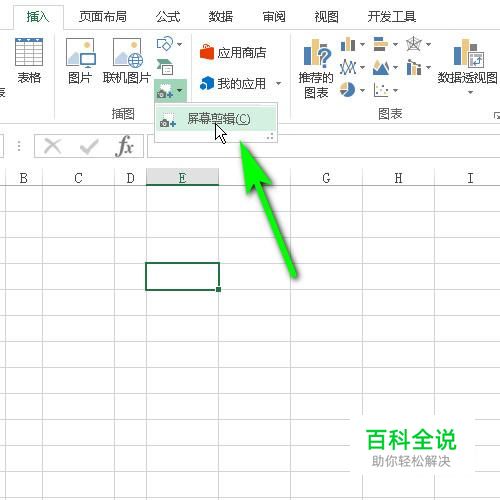The image size is (500, 500).
Task: Expand area chart dropdown arrow
Action: 395,67
